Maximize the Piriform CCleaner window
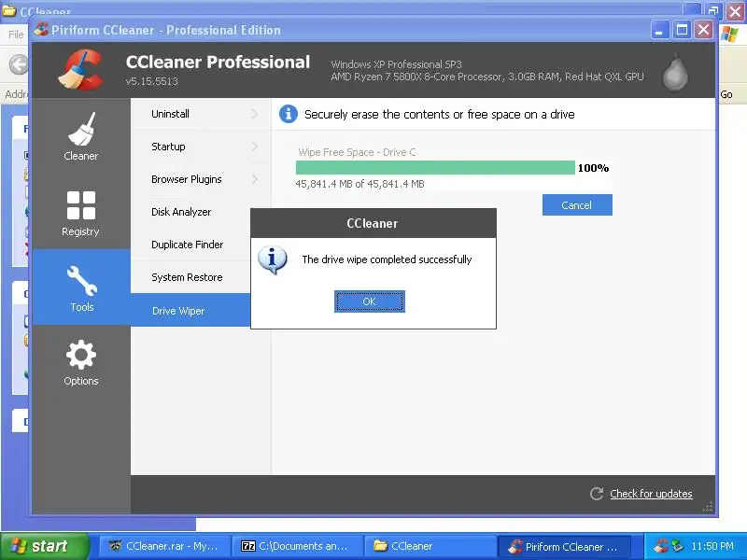The width and height of the screenshot is (747, 560). [682, 30]
